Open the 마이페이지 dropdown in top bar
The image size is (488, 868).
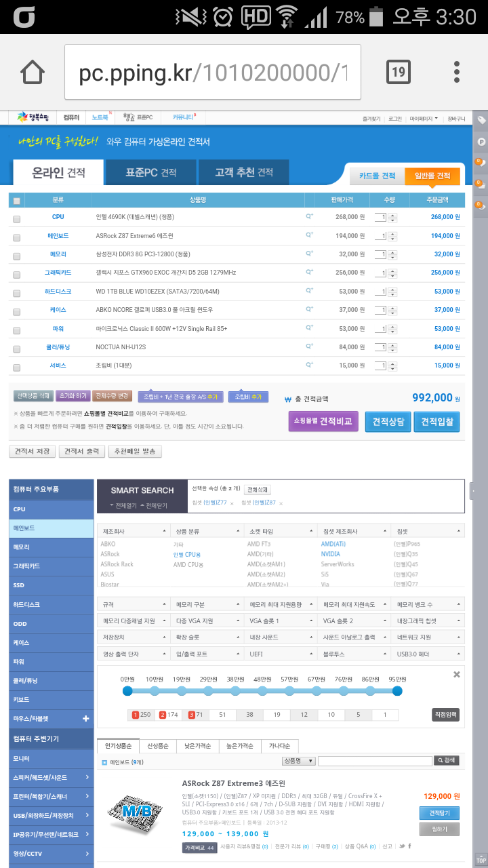(x=424, y=119)
